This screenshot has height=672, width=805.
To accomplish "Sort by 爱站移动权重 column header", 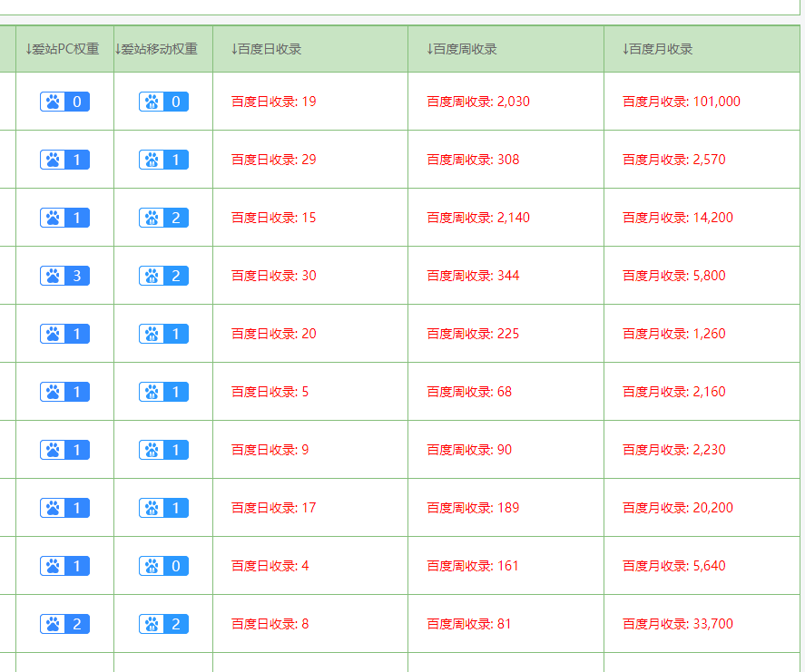I will (156, 49).
